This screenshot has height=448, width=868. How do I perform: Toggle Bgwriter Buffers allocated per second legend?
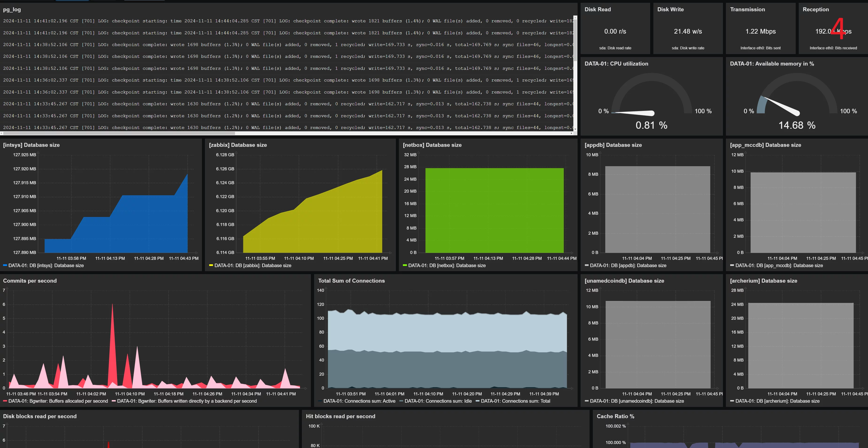pos(58,401)
